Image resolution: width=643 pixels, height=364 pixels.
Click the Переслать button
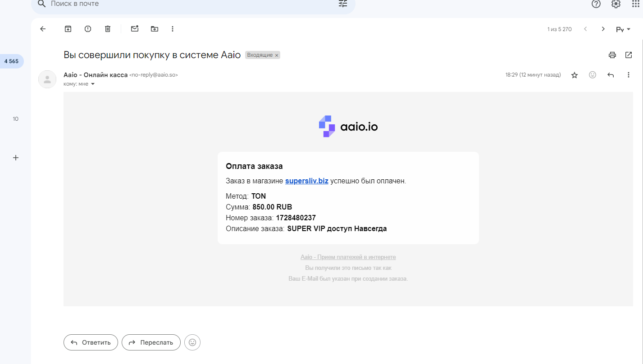coord(151,342)
